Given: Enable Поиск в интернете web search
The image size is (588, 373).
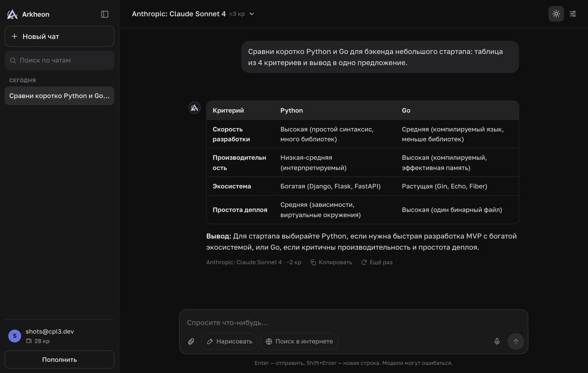Looking at the screenshot, I should pyautogui.click(x=299, y=341).
